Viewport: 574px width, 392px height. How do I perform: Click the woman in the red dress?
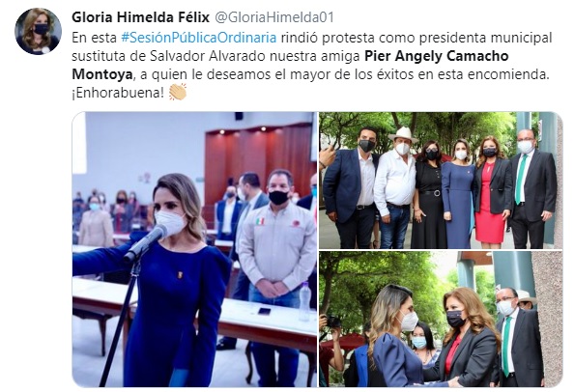click(491, 190)
